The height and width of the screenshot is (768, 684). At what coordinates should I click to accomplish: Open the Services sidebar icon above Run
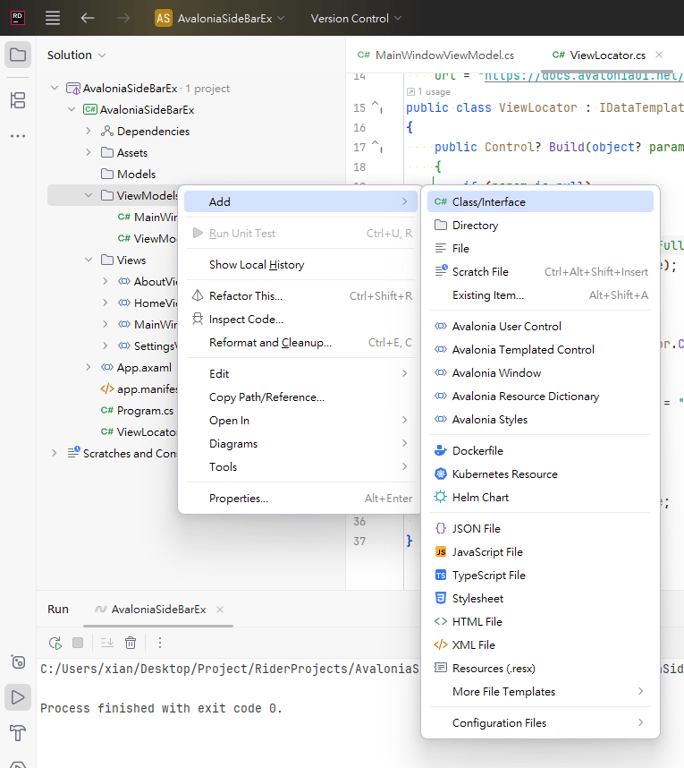(18, 662)
